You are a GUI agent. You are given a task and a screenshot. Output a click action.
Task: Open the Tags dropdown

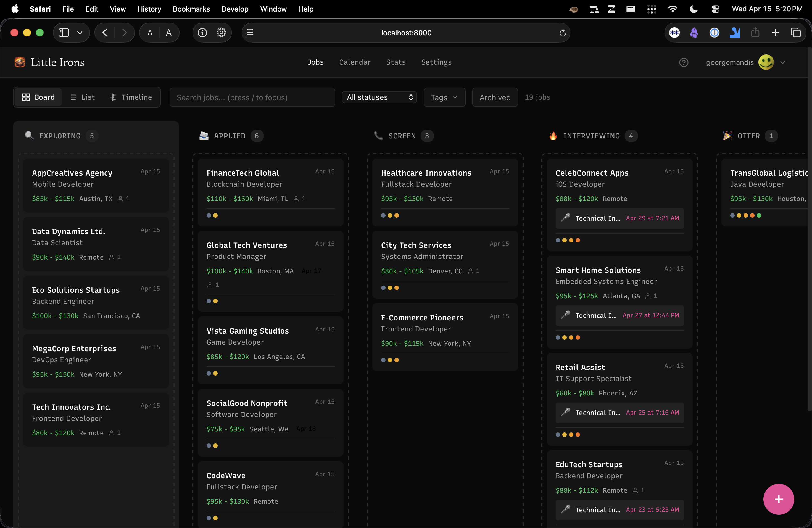click(444, 97)
